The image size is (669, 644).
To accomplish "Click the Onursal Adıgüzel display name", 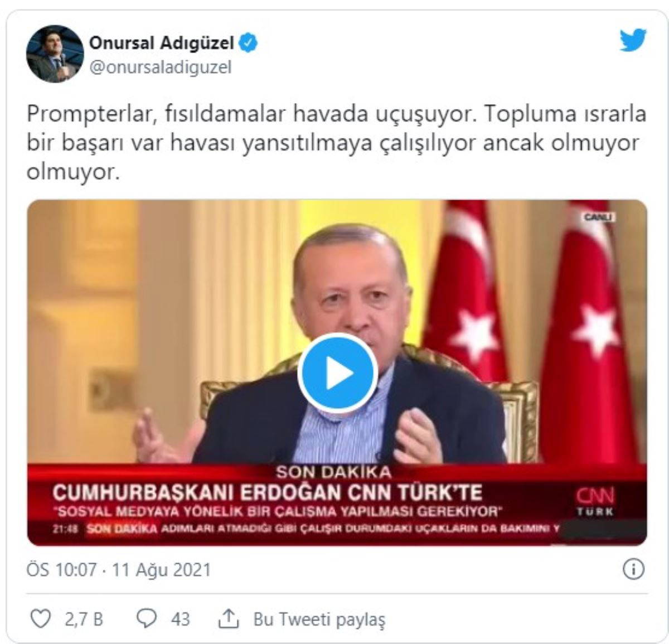I will pos(162,42).
